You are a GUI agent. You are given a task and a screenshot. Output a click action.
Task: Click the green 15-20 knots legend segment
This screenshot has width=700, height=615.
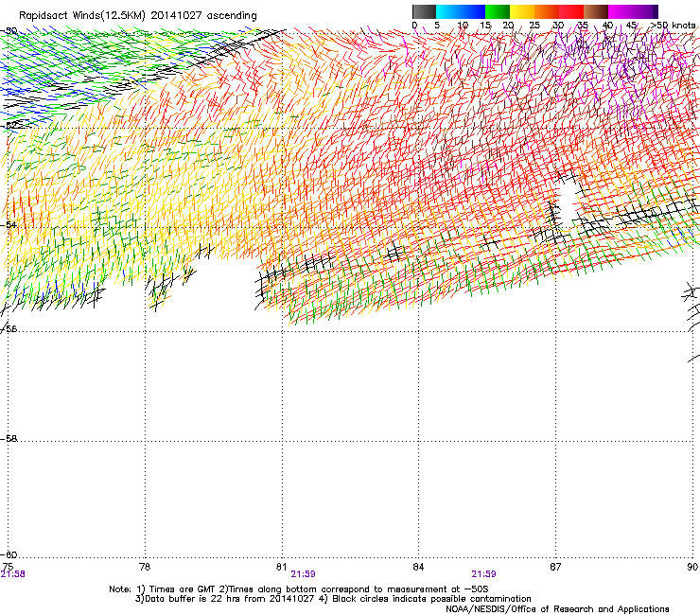[498, 11]
